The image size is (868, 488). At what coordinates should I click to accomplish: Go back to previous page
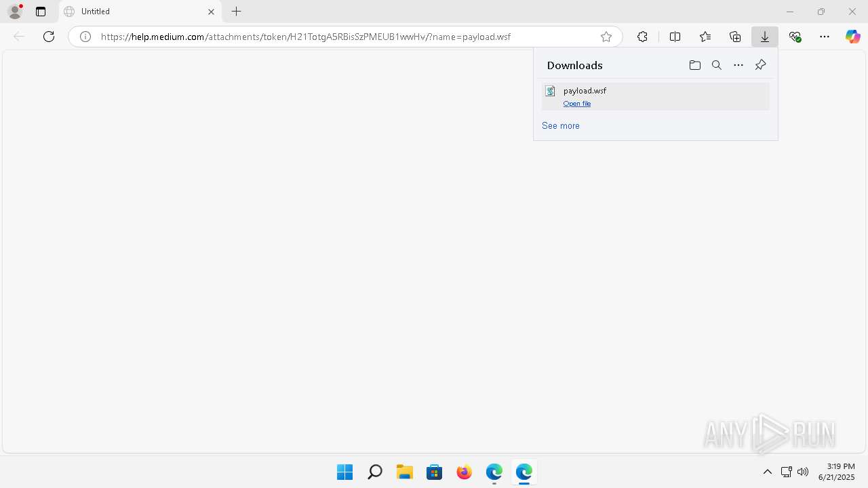tap(19, 37)
